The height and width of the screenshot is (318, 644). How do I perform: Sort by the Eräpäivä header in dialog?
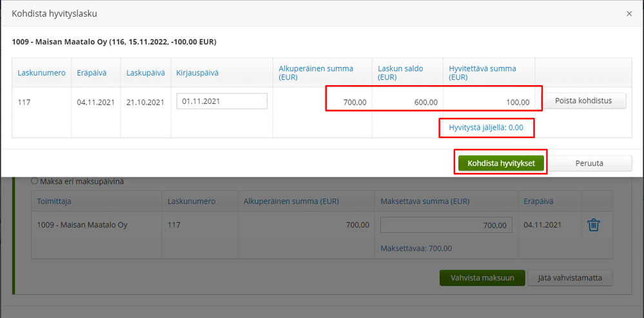click(x=92, y=73)
